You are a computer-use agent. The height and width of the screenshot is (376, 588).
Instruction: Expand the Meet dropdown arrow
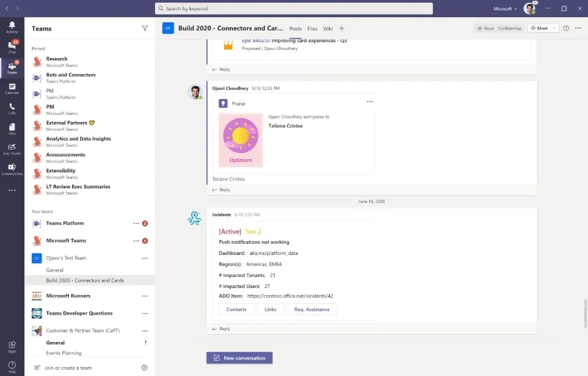[x=554, y=28]
